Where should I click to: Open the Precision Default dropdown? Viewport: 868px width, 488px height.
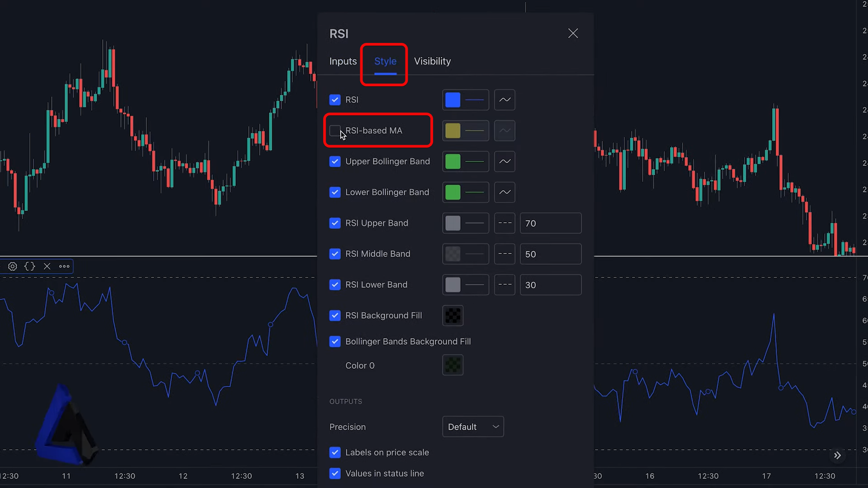coord(473,427)
